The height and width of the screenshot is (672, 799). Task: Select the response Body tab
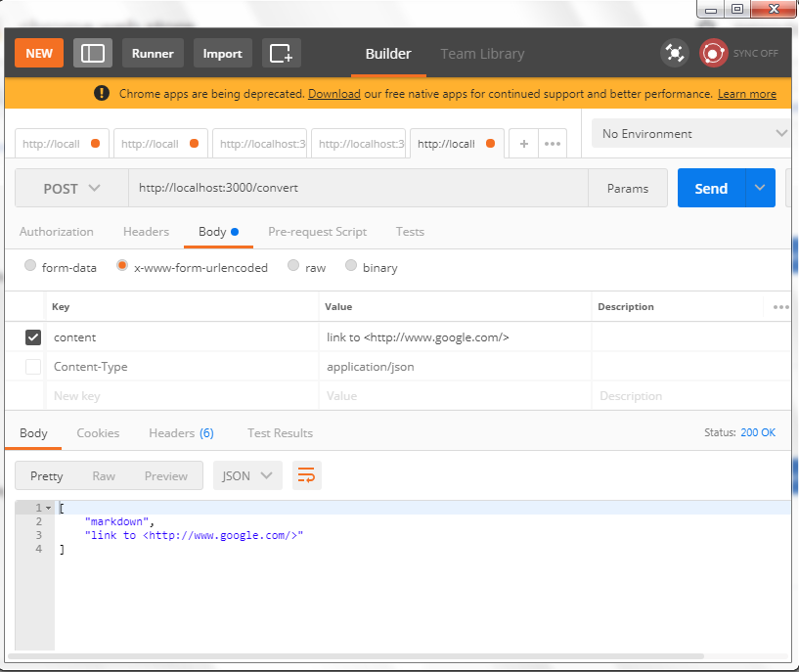(x=33, y=433)
